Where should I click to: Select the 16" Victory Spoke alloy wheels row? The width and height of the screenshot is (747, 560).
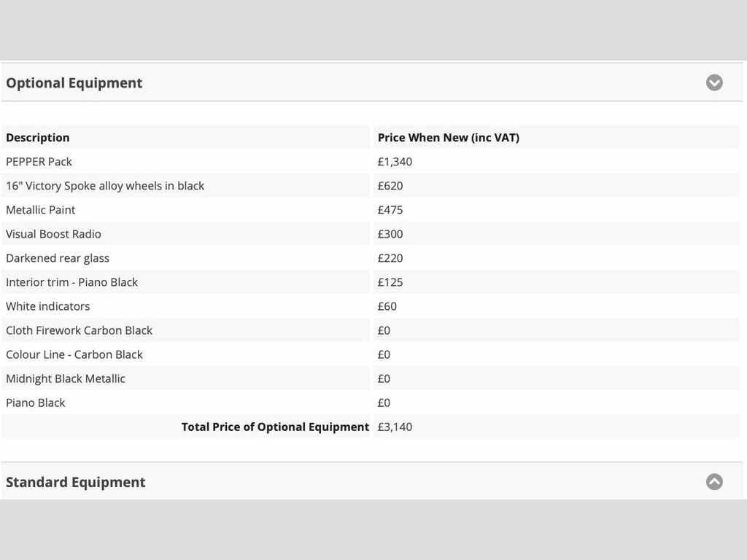pyautogui.click(x=370, y=186)
